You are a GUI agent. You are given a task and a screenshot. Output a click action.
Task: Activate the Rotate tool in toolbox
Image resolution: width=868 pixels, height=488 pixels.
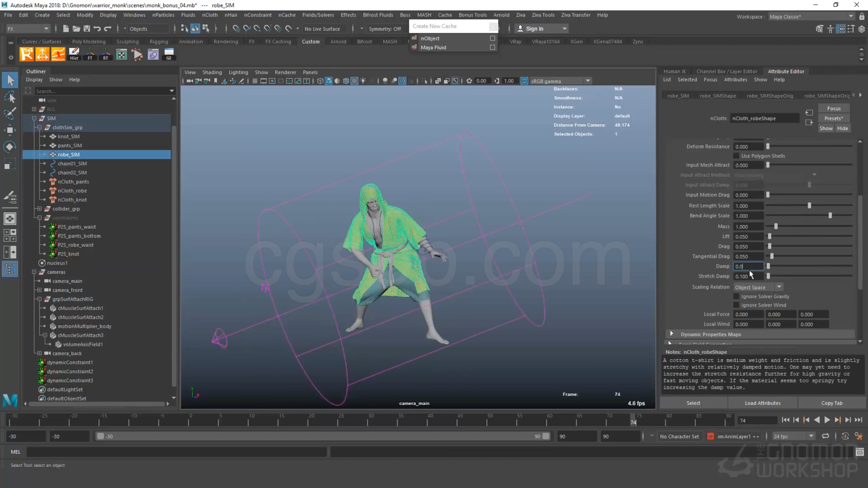pos(10,147)
